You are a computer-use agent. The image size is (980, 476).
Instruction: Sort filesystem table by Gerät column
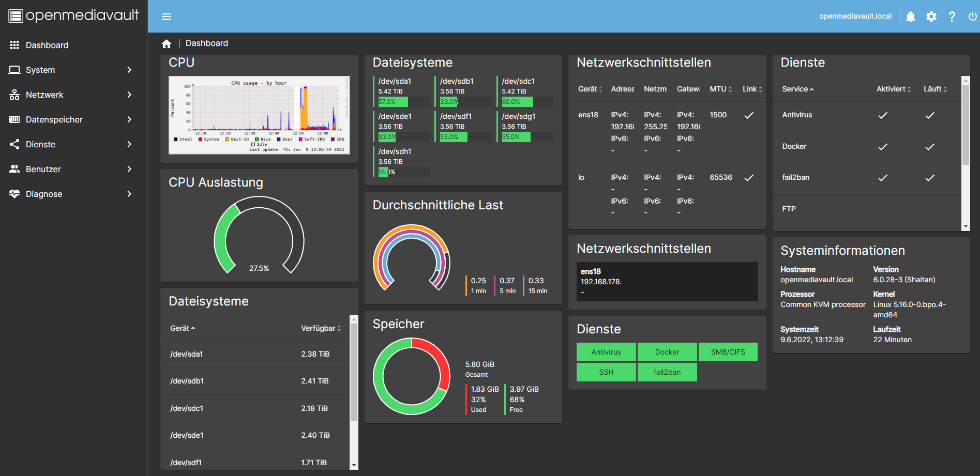(x=183, y=328)
